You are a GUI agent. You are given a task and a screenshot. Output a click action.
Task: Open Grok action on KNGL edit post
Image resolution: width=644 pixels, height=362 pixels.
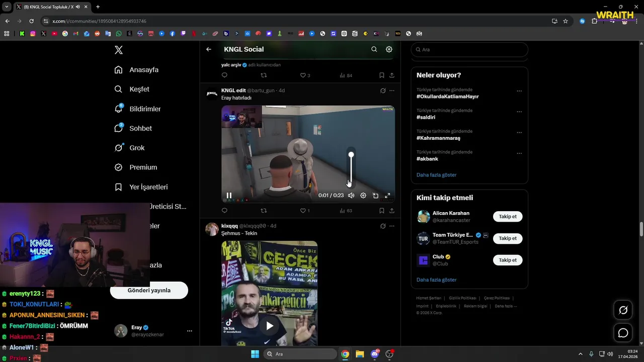[383, 90]
